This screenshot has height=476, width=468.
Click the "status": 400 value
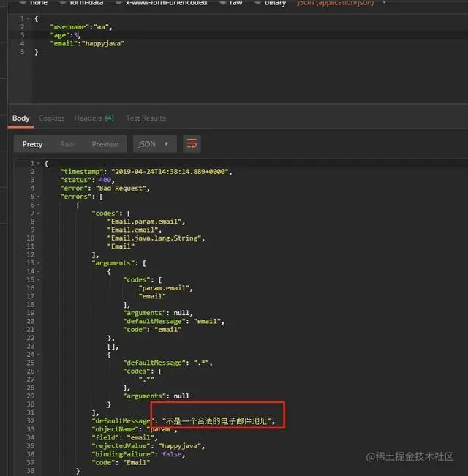point(105,180)
